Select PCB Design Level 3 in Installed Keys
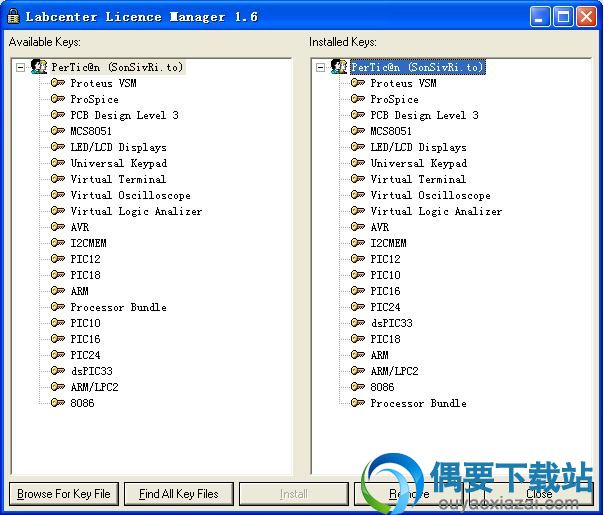The height and width of the screenshot is (515, 604). pyautogui.click(x=424, y=115)
